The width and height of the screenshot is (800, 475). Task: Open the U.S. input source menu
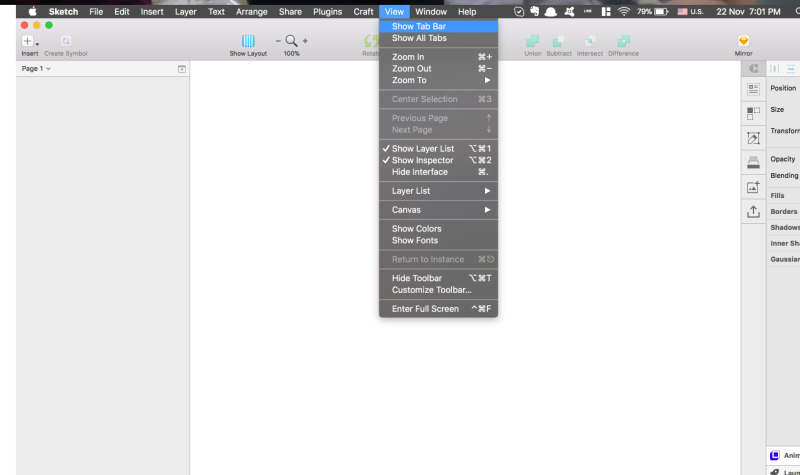pos(690,11)
